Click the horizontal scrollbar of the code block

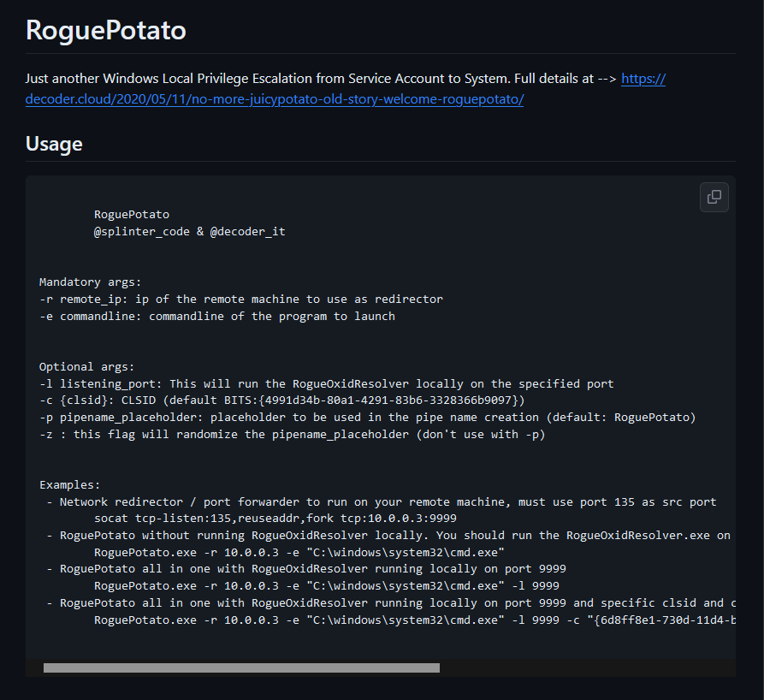241,667
